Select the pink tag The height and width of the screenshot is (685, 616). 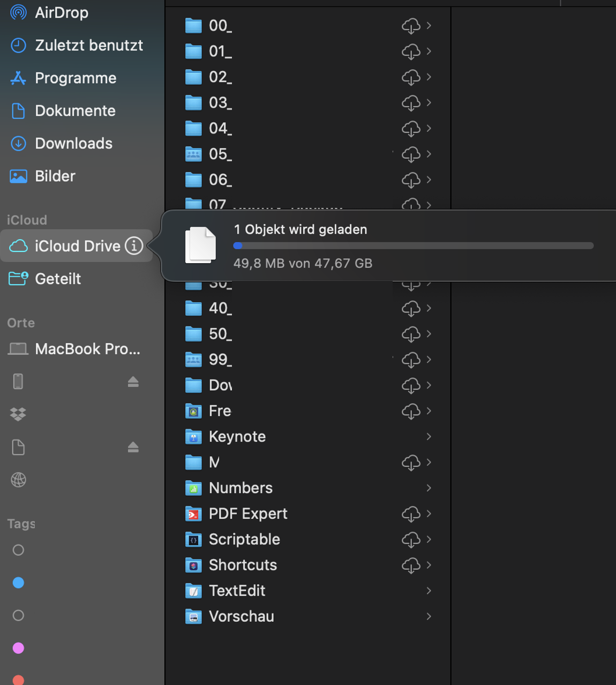pos(18,648)
